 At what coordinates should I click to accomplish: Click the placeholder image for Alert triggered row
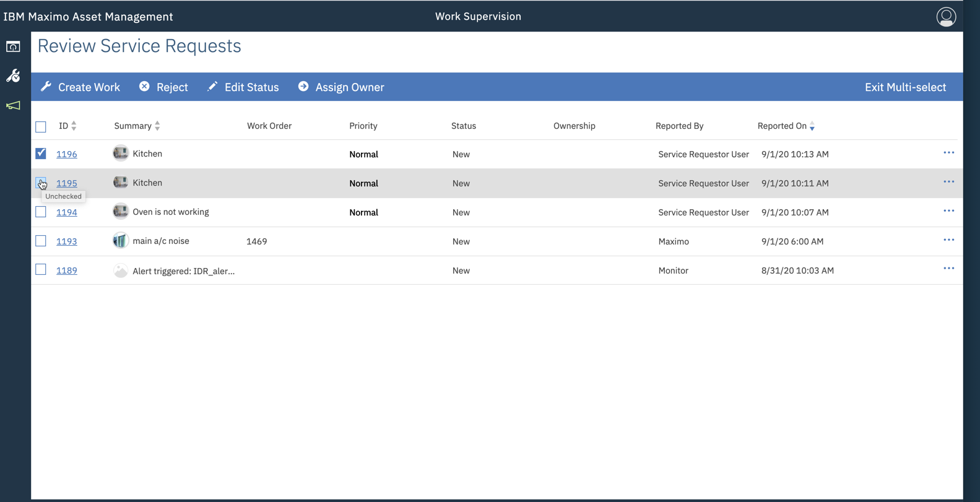coord(121,270)
